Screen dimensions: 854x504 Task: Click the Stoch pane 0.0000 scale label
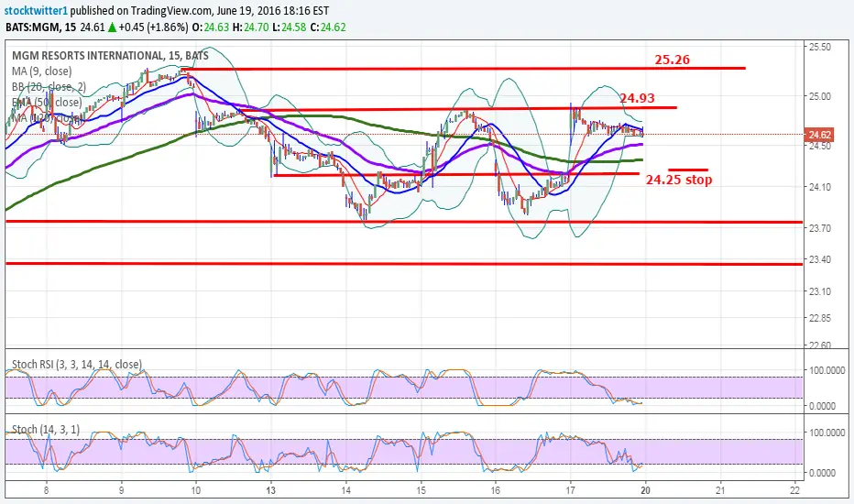(x=823, y=473)
